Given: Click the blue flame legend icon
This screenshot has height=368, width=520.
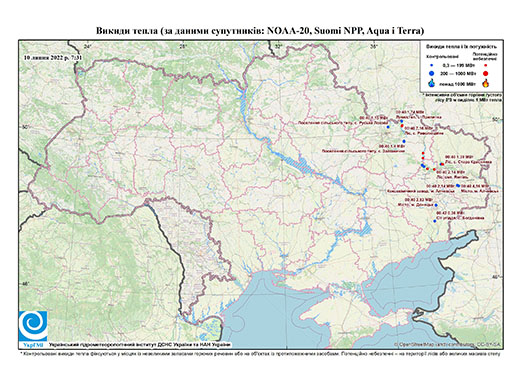Looking at the screenshot, I should click(x=432, y=83).
